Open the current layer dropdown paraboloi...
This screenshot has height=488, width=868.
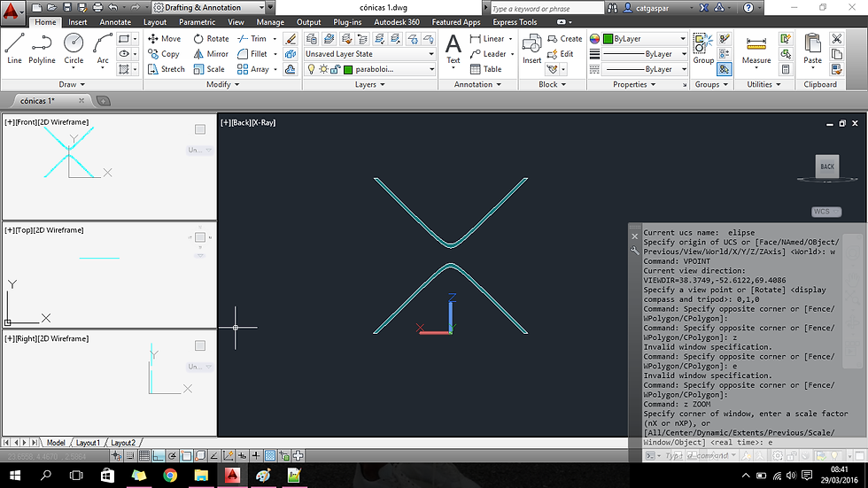(370, 69)
